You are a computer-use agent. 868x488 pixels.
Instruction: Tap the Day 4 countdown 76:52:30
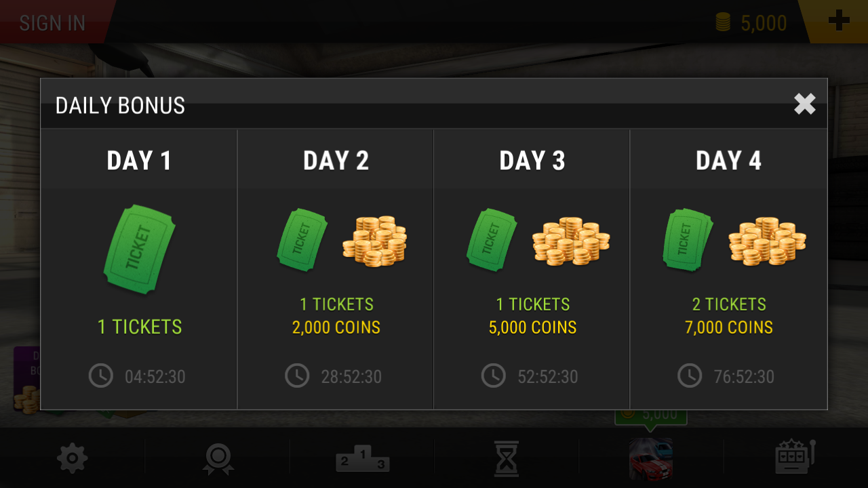(744, 377)
